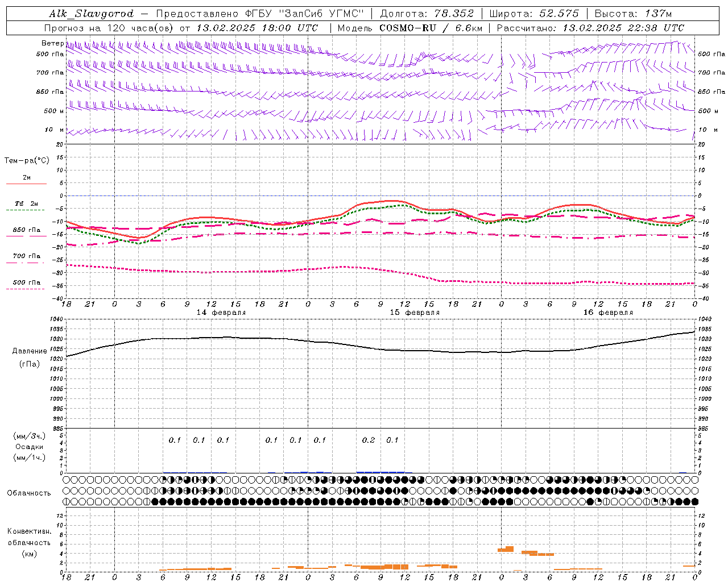The width and height of the screenshot is (728, 582).
Task: Click the 16 февраля date label
Action: tap(608, 313)
